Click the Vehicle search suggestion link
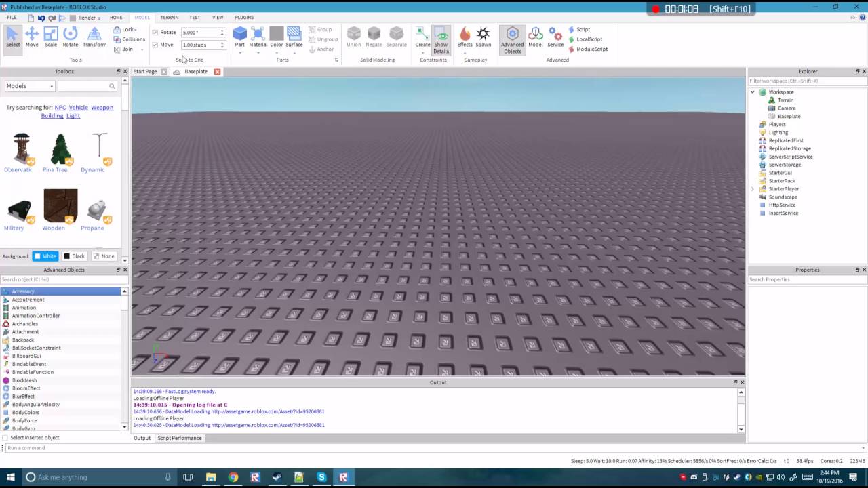This screenshot has height=488, width=868. [79, 108]
